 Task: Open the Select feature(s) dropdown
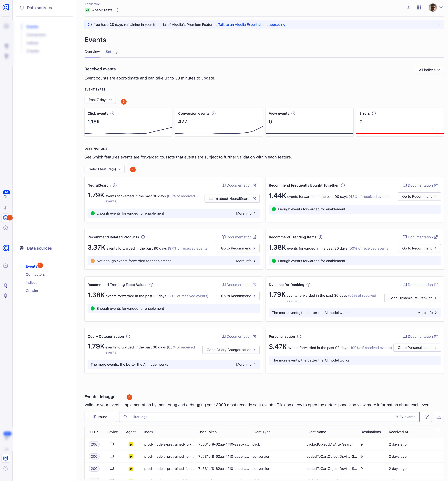tap(105, 169)
